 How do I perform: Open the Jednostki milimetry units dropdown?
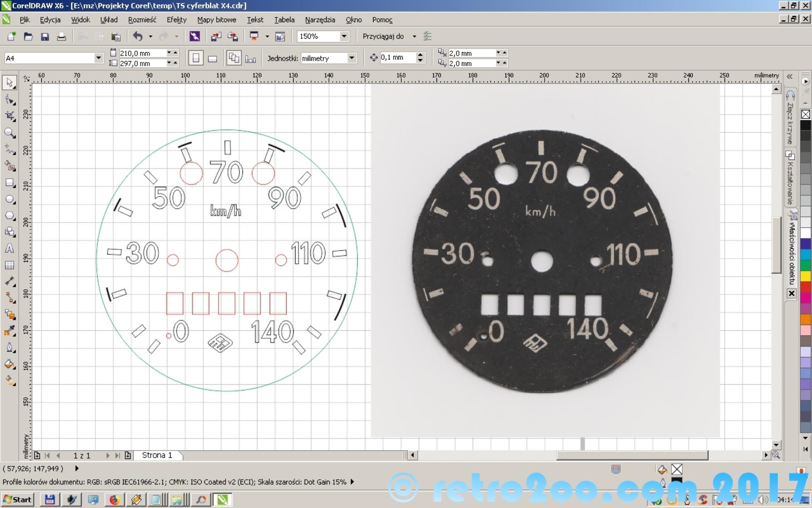click(x=351, y=58)
